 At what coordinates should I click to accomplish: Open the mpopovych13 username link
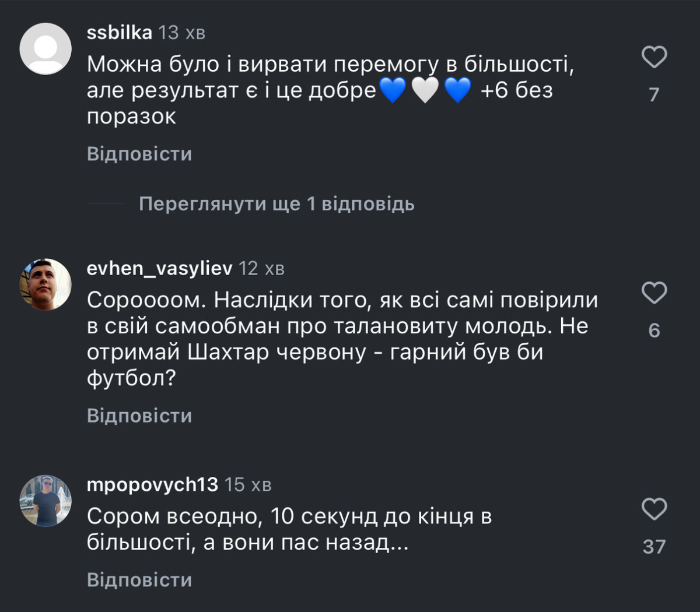152,484
